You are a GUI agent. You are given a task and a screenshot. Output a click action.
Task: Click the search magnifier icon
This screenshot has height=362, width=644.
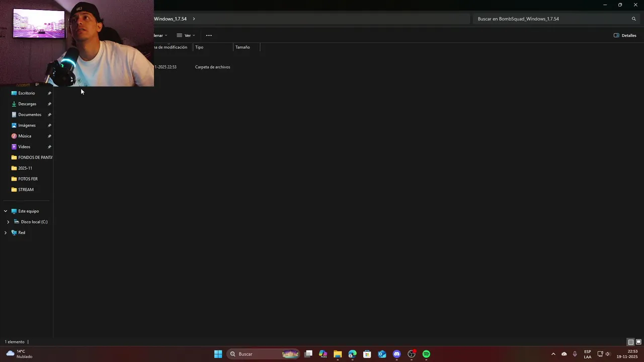point(634,19)
